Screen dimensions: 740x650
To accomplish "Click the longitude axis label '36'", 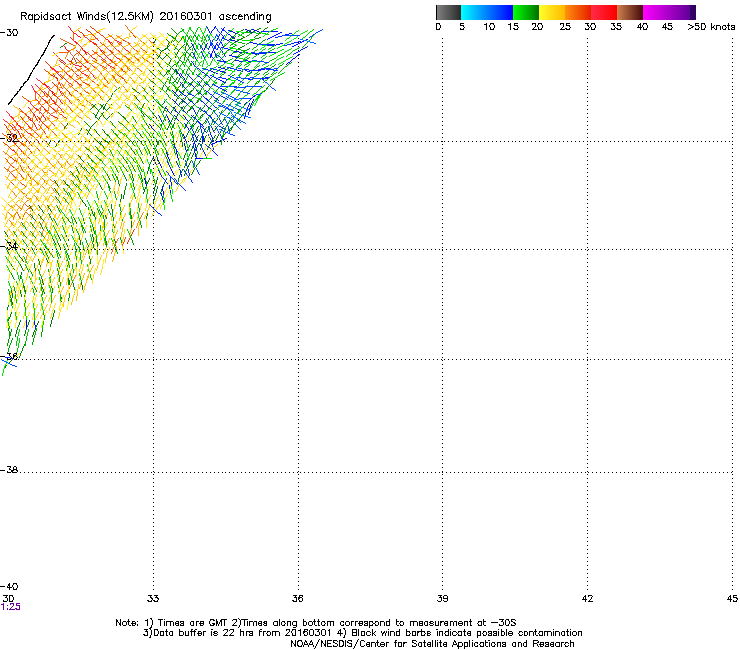I will [x=297, y=599].
